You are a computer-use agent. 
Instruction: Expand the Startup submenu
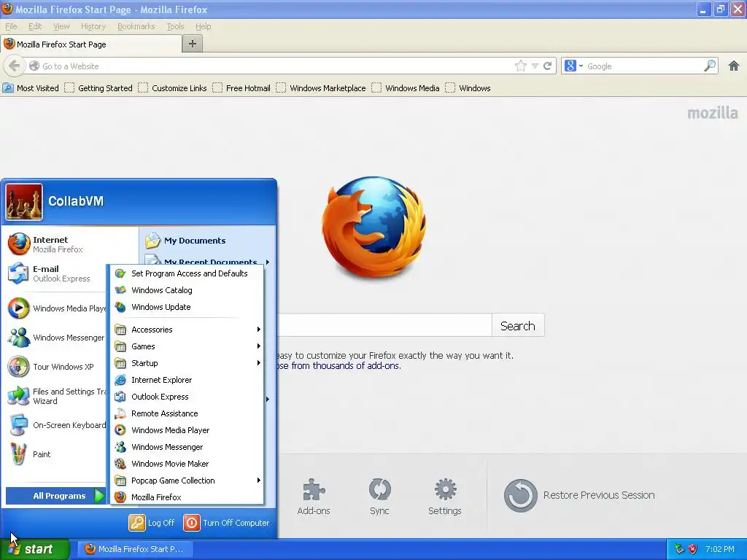[187, 363]
